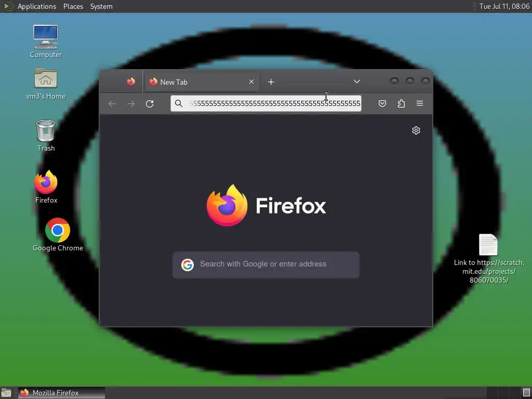Minimize the Firefox window
Screen dimensions: 532x399
point(394,81)
